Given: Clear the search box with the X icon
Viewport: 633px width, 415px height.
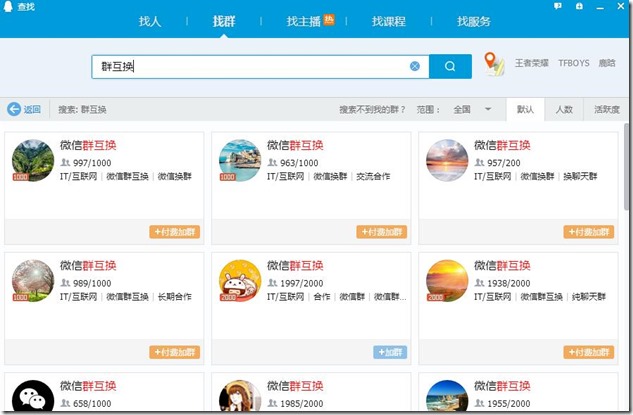Looking at the screenshot, I should 415,67.
